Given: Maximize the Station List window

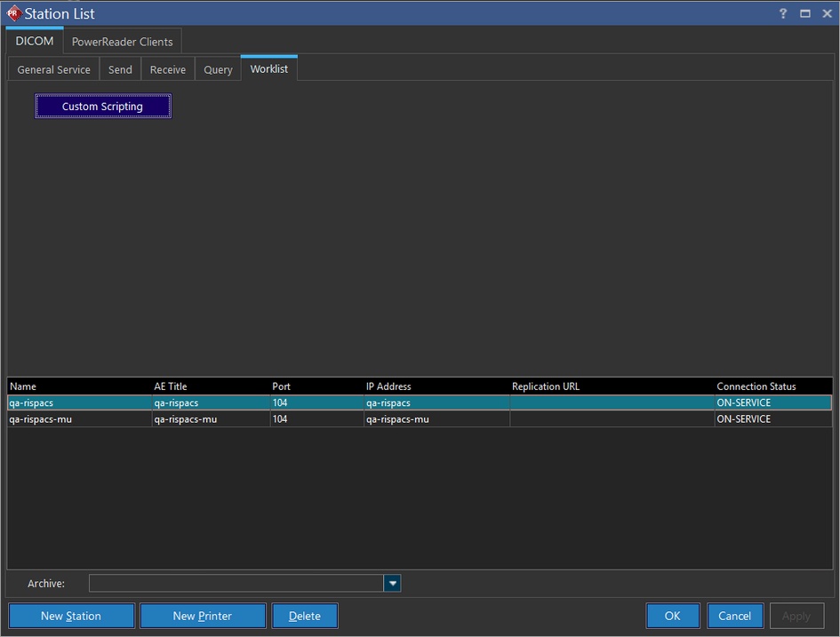Looking at the screenshot, I should click(804, 13).
